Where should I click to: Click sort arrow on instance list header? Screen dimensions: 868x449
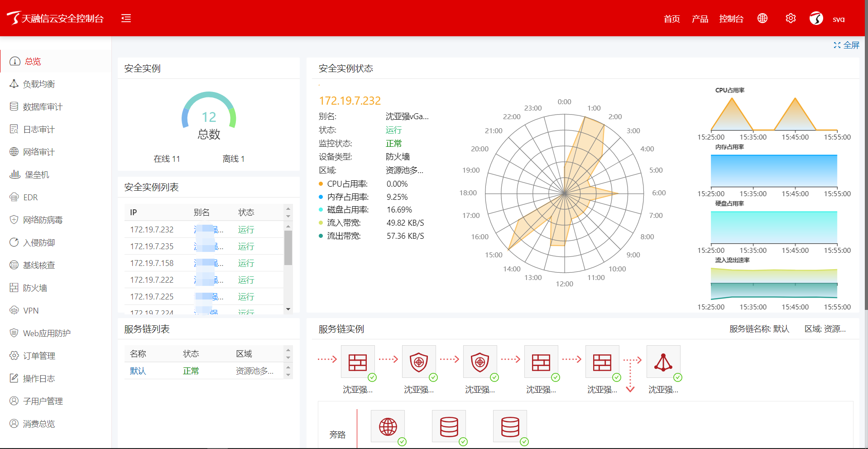pyautogui.click(x=288, y=212)
